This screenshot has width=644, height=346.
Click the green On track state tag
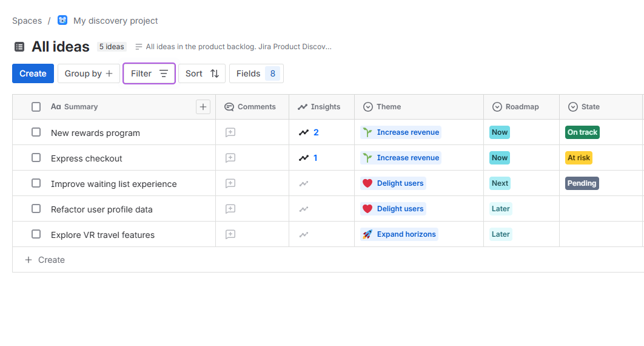[x=582, y=132]
